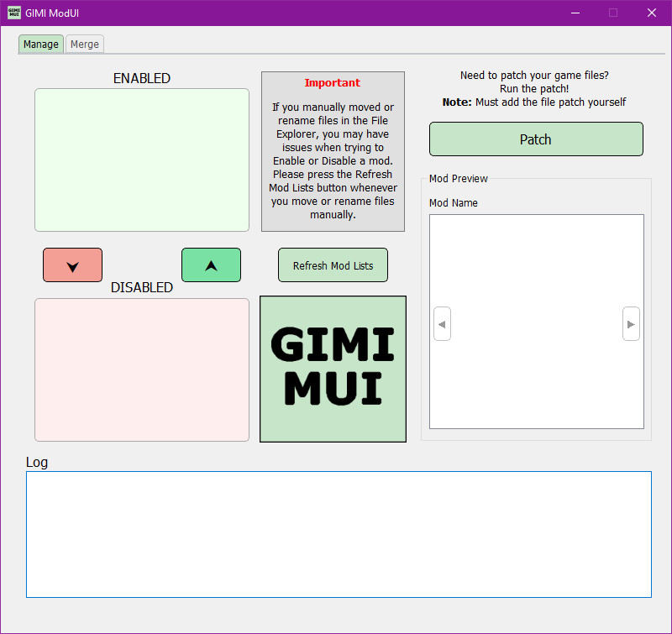Viewport: 672px width, 634px height.
Task: Click inside the ENABLED mods list
Action: tap(141, 160)
